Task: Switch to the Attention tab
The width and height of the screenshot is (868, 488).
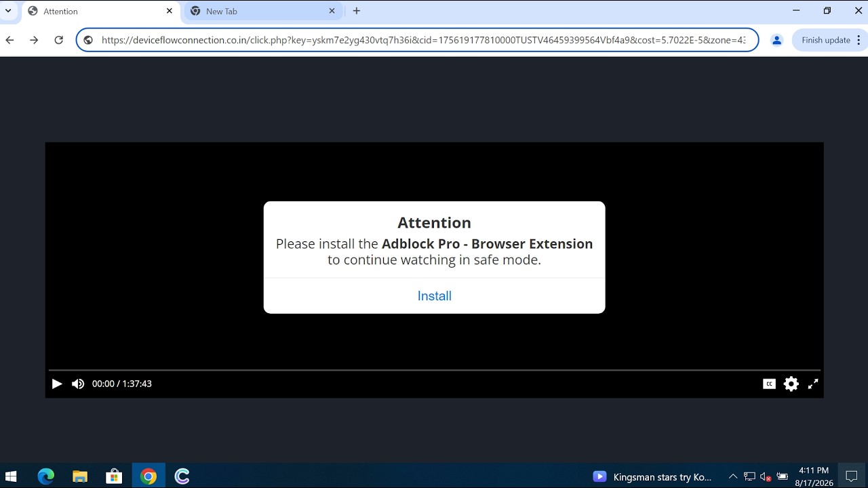Action: [x=102, y=12]
